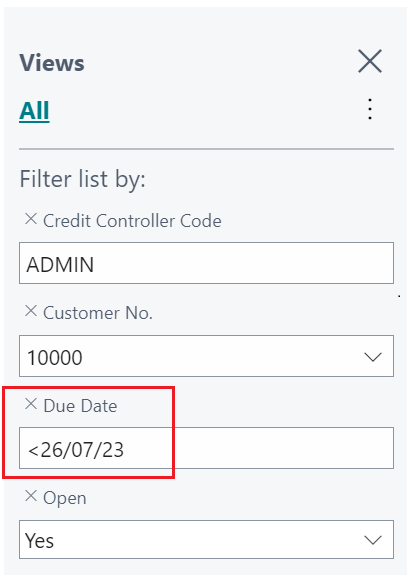Remove the Customer No. filter

31,311
